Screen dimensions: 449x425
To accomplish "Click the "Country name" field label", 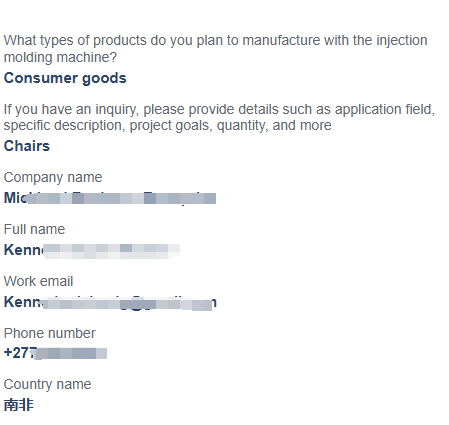I will click(47, 384).
